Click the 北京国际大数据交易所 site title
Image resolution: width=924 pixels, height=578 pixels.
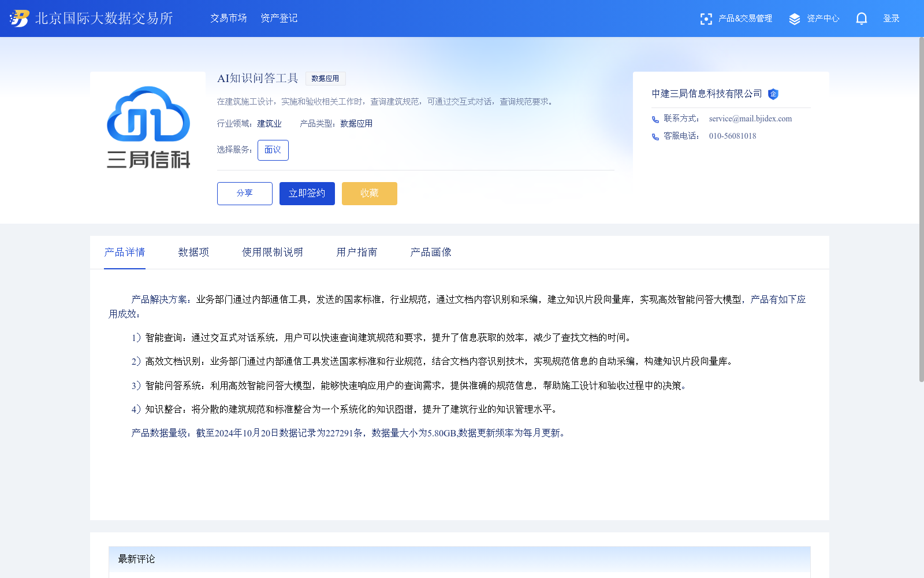[104, 18]
